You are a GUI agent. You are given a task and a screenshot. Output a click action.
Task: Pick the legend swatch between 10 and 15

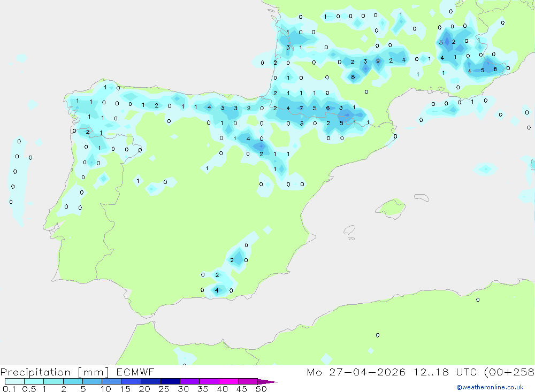point(112,381)
